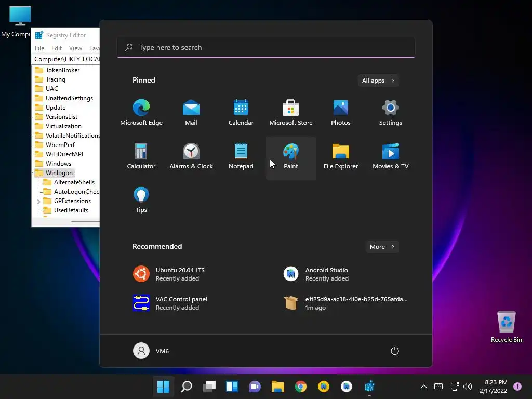Open Widgets from taskbar
The height and width of the screenshot is (399, 532).
pyautogui.click(x=232, y=387)
